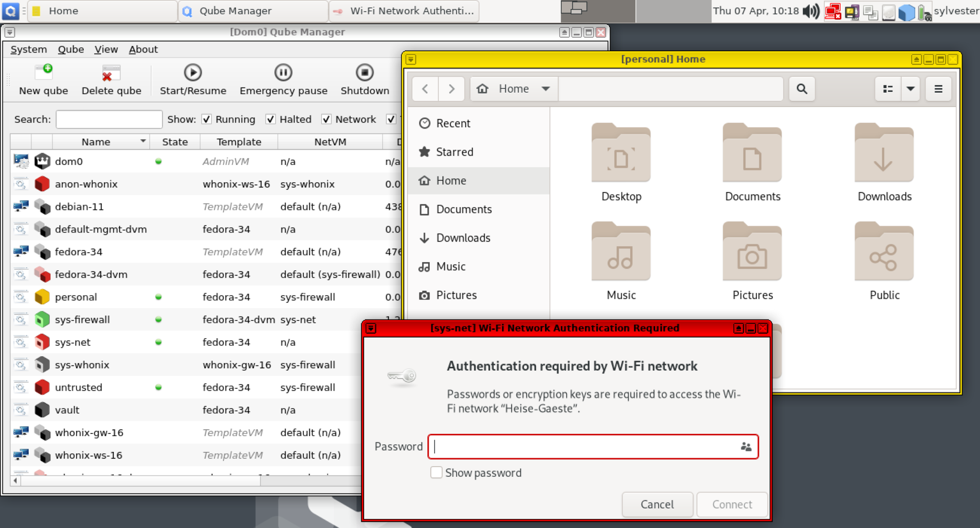Open the Qube menu

[x=71, y=49]
